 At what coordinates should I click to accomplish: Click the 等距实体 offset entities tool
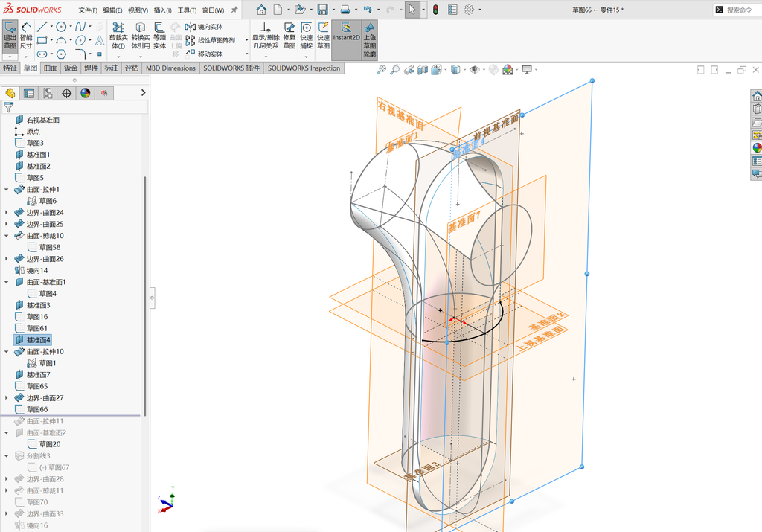(159, 36)
